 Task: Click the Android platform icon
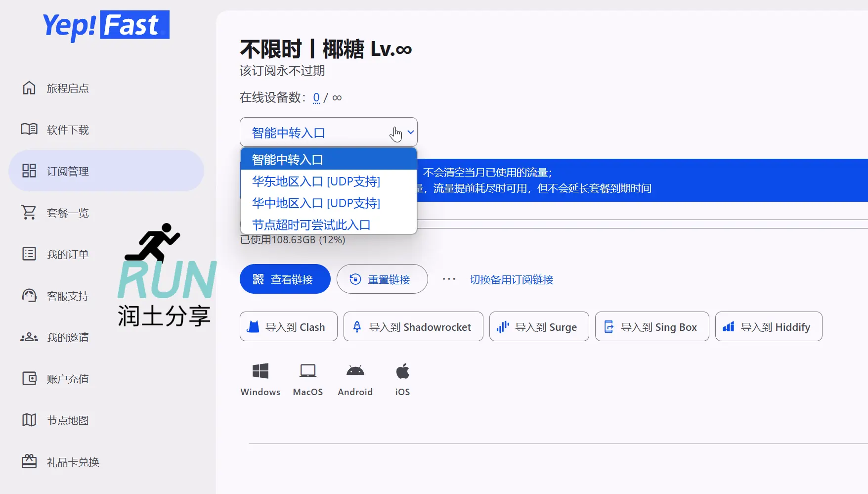point(355,370)
